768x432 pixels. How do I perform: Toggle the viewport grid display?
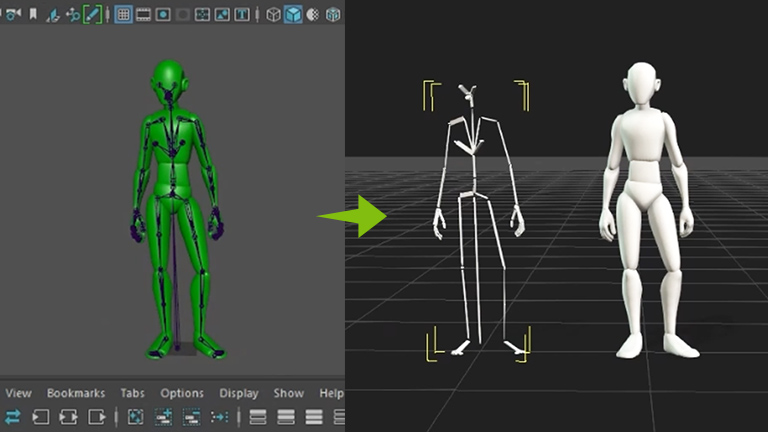(124, 14)
